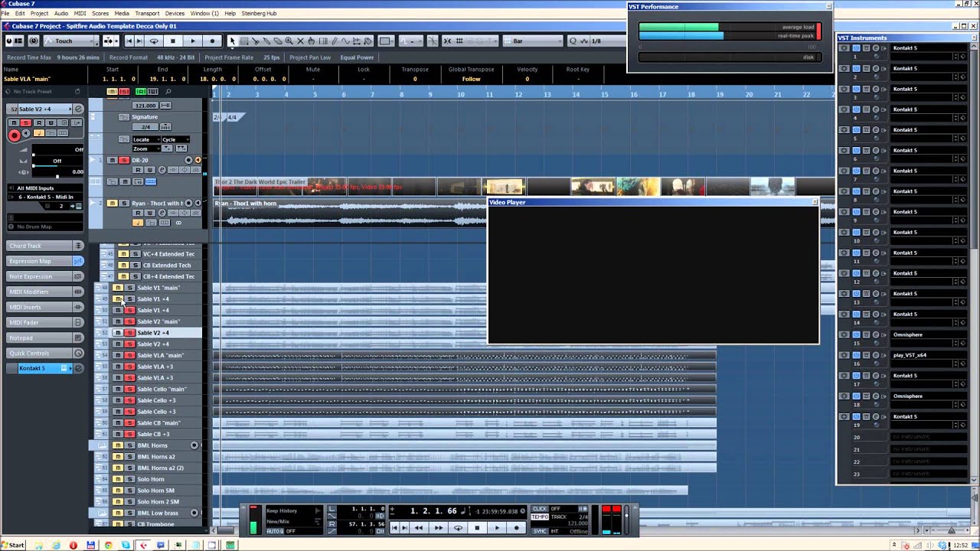Image resolution: width=980 pixels, height=551 pixels.
Task: Select the Glue tool in toolbar
Action: [266, 41]
